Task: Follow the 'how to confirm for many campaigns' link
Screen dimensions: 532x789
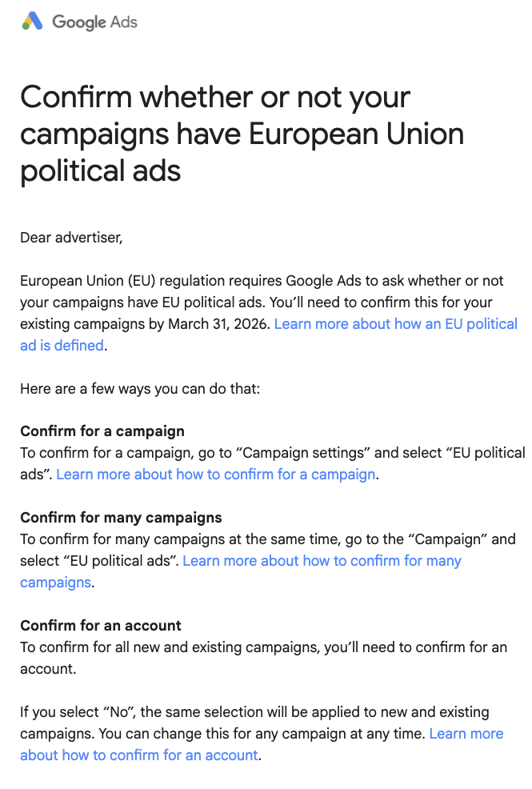Action: click(322, 560)
